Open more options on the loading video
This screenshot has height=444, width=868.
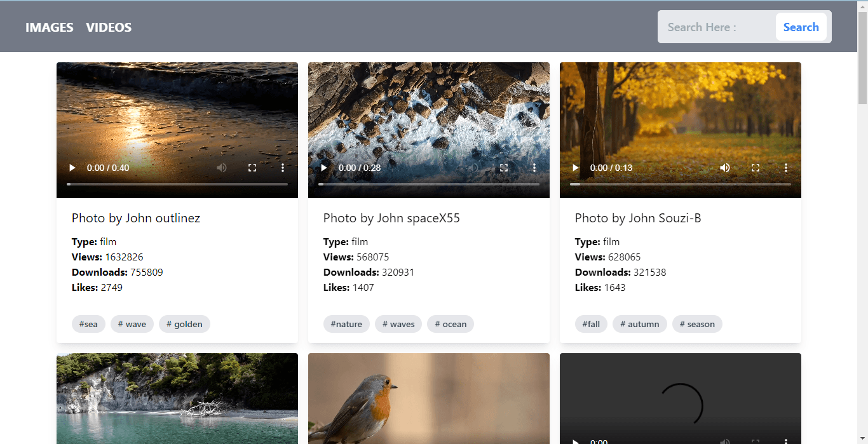[786, 441]
